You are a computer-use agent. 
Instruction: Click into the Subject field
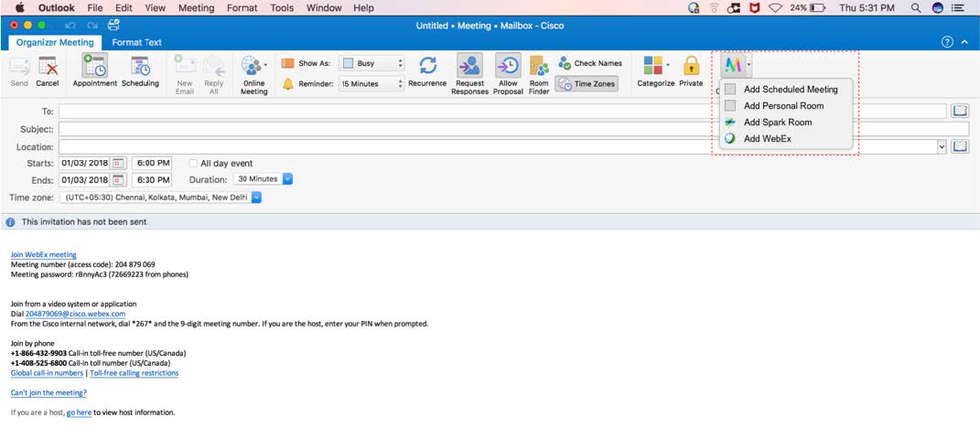coord(513,129)
